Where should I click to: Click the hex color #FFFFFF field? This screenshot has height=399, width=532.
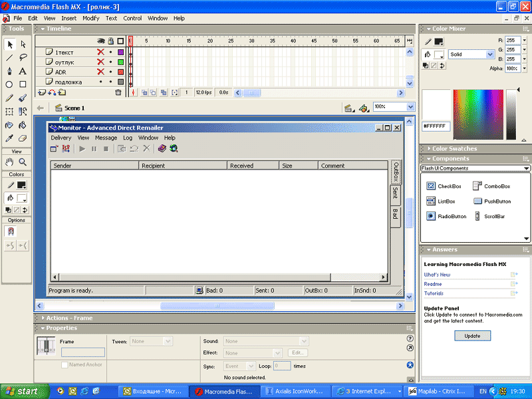[436, 126]
